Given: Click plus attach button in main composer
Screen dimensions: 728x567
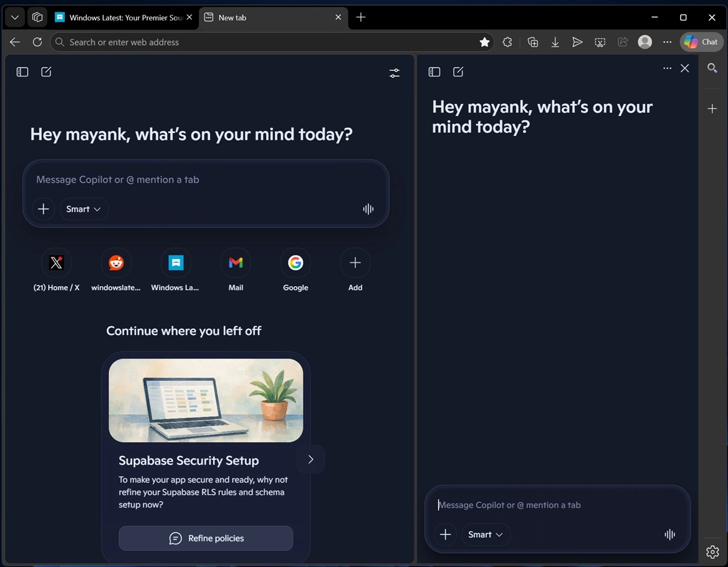Looking at the screenshot, I should [43, 209].
